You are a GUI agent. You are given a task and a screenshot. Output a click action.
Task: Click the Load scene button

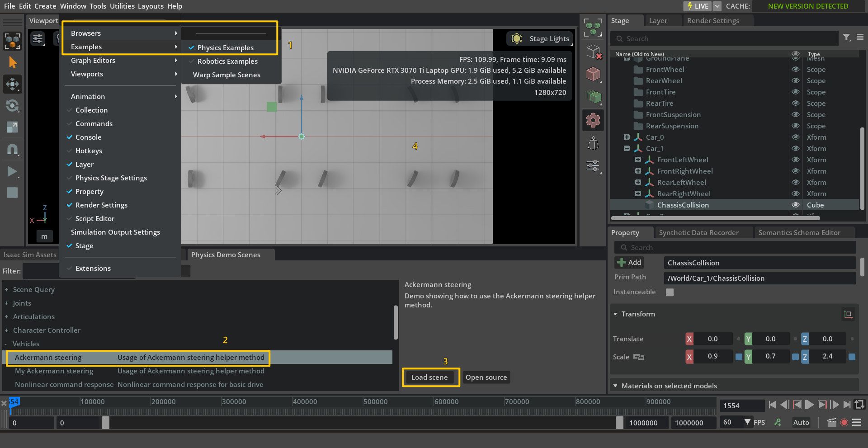(429, 377)
